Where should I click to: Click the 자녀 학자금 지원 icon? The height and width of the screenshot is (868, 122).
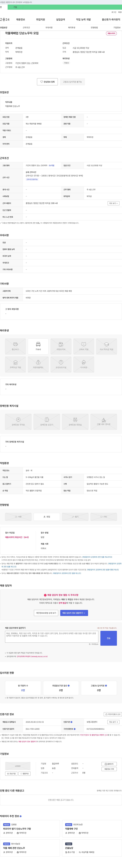pyautogui.click(x=106, y=346)
